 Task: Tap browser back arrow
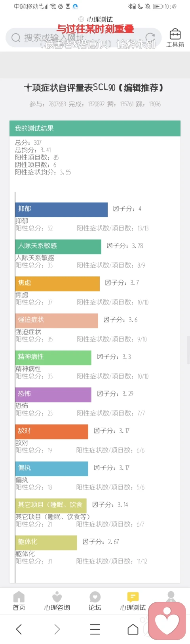click(19, 629)
